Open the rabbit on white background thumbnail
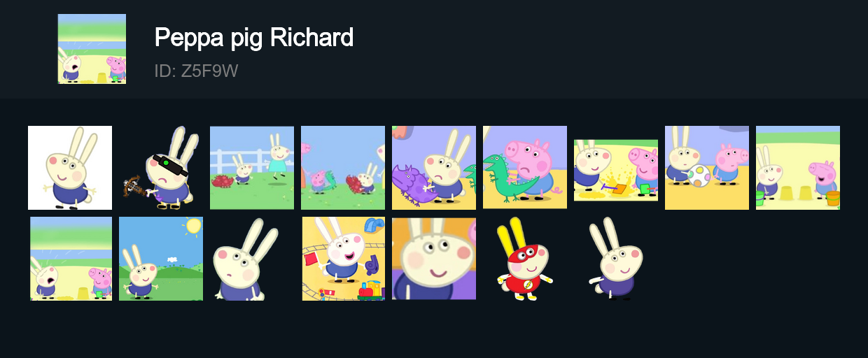 point(70,168)
